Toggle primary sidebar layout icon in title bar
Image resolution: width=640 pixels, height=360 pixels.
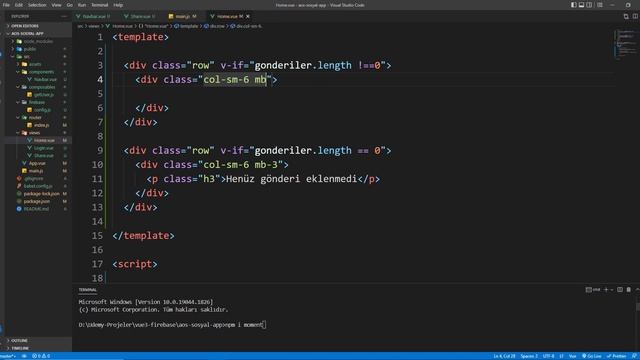point(573,5)
